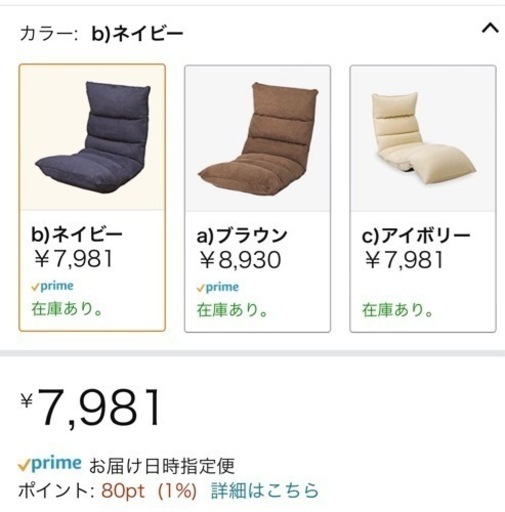
Task: Click 在庫あり status on the navy card
Action: [67, 309]
